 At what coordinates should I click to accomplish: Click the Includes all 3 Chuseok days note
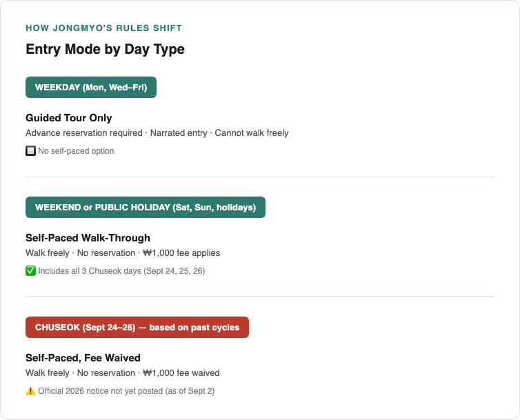(x=121, y=271)
